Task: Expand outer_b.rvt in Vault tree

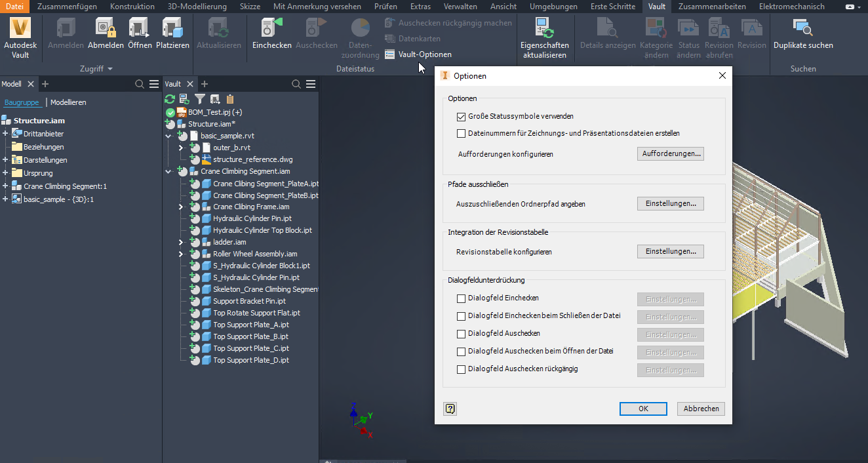Action: tap(181, 148)
